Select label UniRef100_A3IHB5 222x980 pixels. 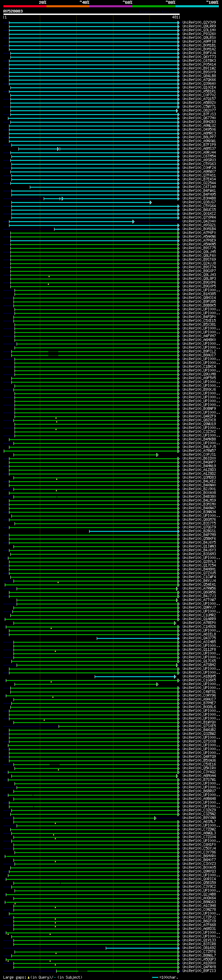[x=199, y=642]
